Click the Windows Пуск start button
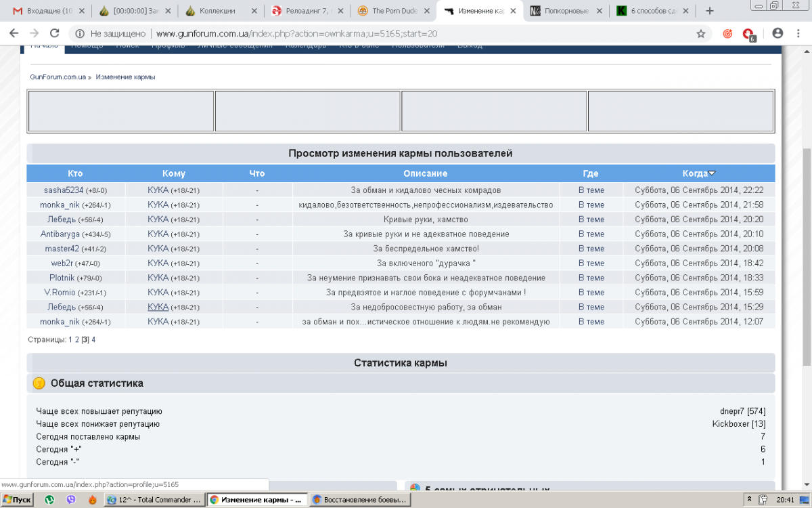The width and height of the screenshot is (812, 508). 18,500
